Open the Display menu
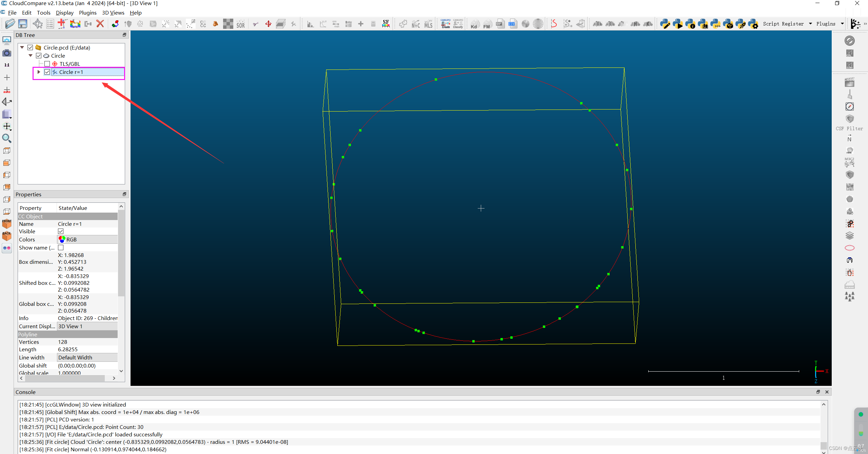This screenshot has width=868, height=454. click(x=64, y=13)
